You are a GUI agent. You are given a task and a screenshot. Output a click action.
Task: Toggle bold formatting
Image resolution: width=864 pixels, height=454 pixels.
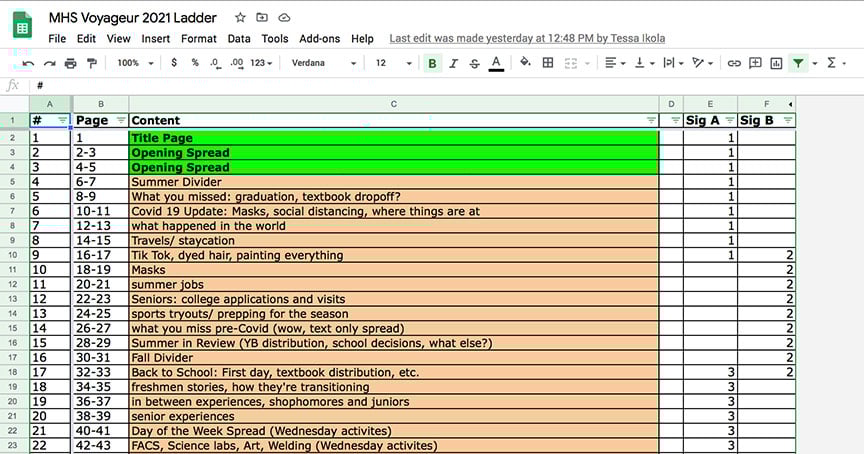point(432,63)
